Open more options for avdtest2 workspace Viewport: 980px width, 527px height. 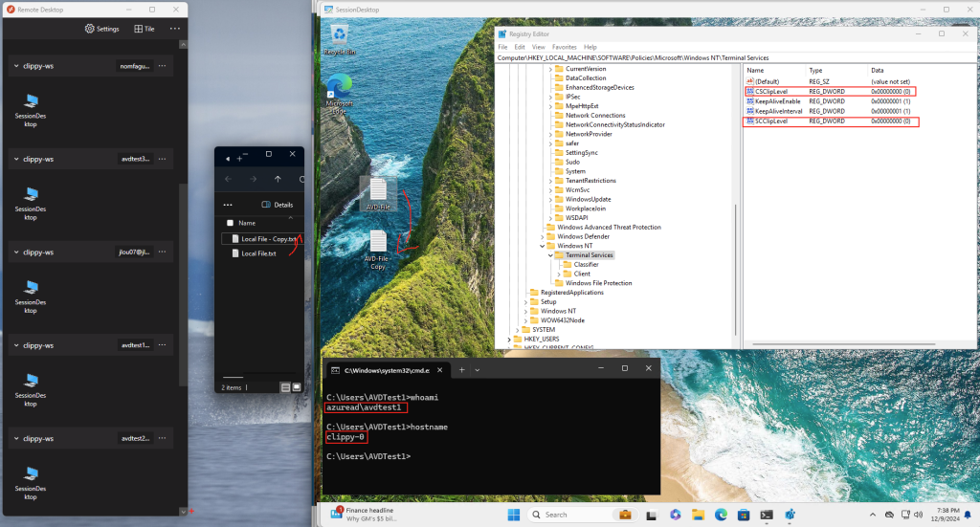point(163,438)
